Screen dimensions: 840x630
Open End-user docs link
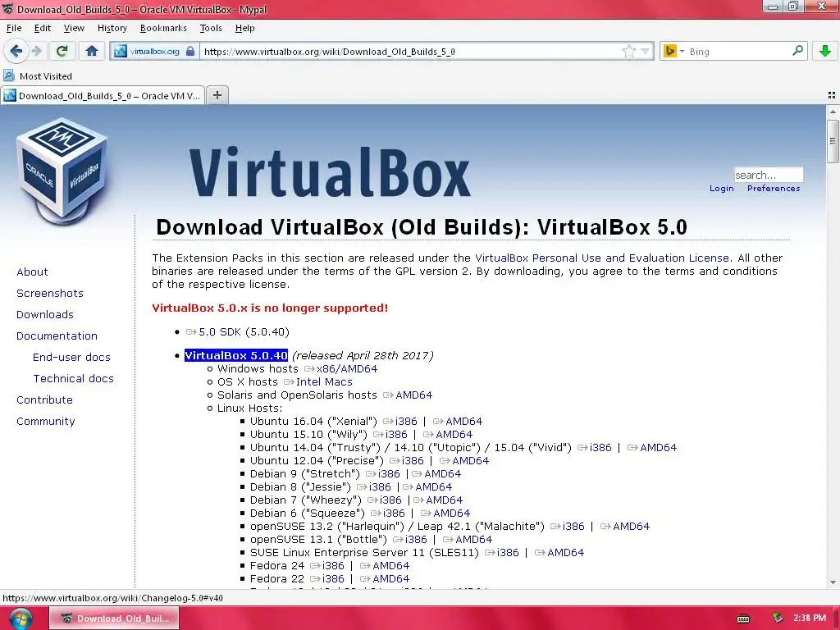click(72, 358)
